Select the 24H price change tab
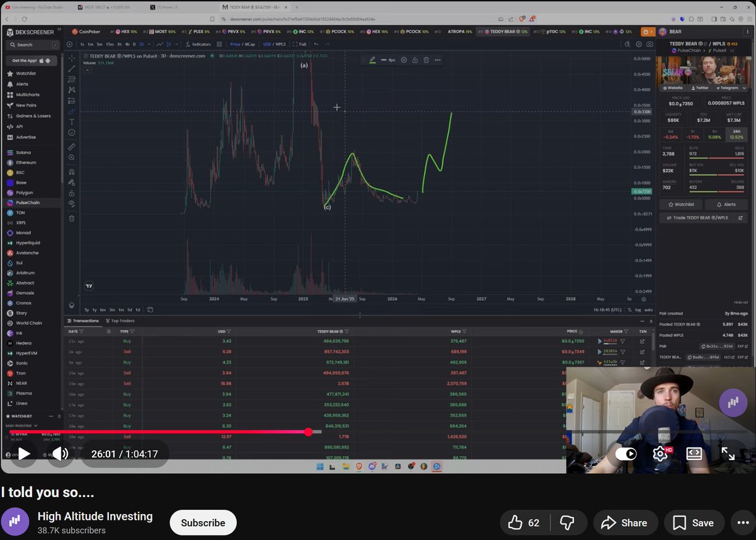 click(x=736, y=134)
